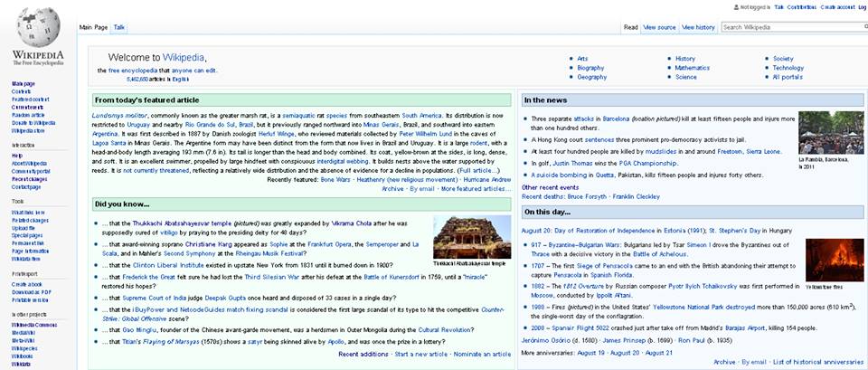The height and width of the screenshot is (370, 868).
Task: Open August 19 anniversaries link
Action: tap(591, 352)
